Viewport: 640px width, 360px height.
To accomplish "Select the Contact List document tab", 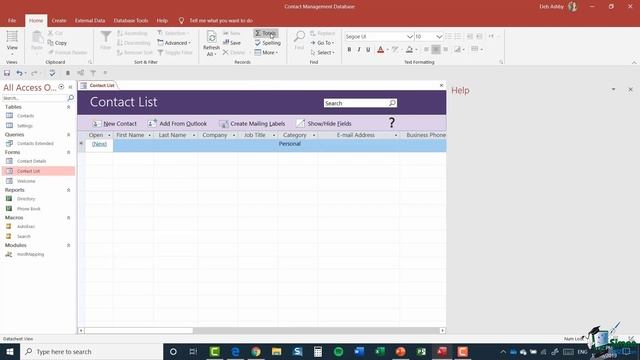I will click(98, 85).
